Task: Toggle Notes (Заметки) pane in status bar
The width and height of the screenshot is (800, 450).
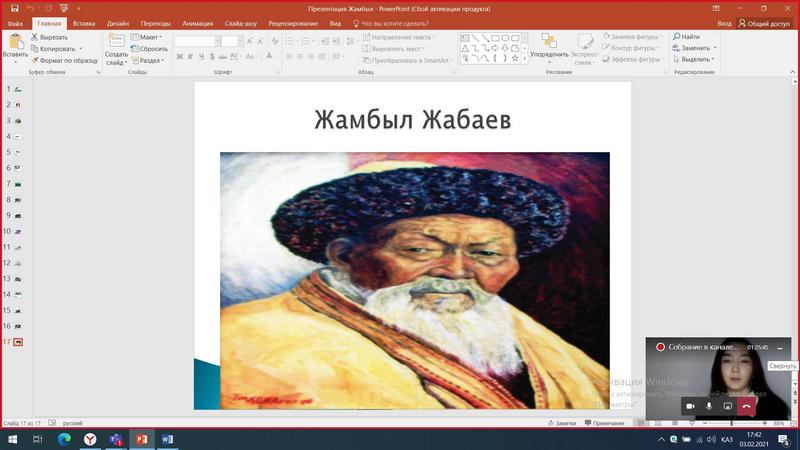Action: pyautogui.click(x=562, y=423)
